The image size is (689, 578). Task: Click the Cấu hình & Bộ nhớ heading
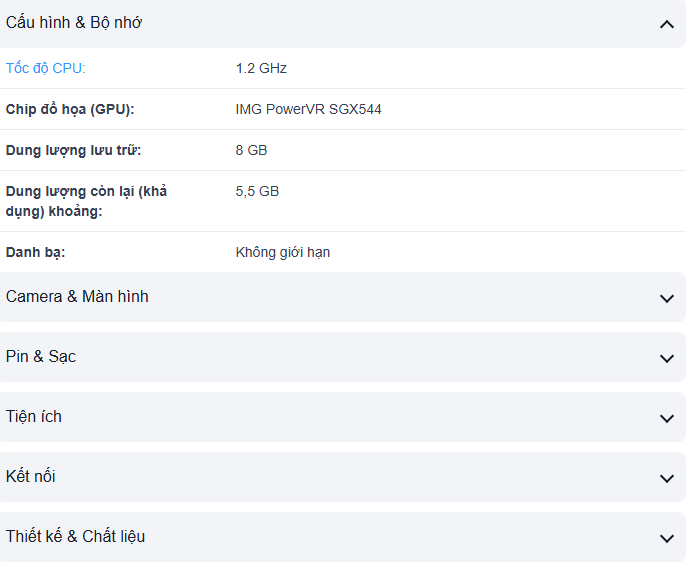click(x=74, y=23)
